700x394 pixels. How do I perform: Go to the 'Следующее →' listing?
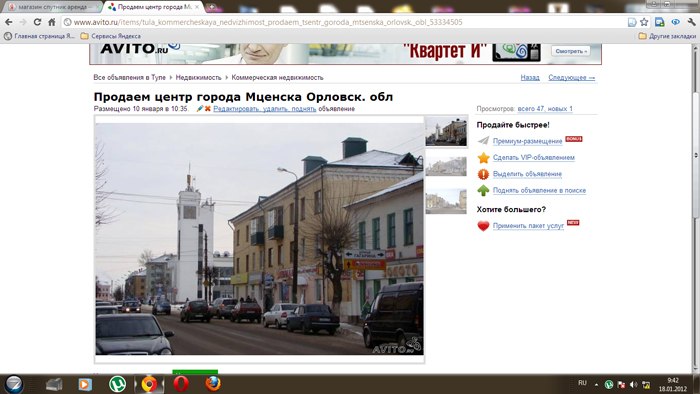[x=572, y=78]
